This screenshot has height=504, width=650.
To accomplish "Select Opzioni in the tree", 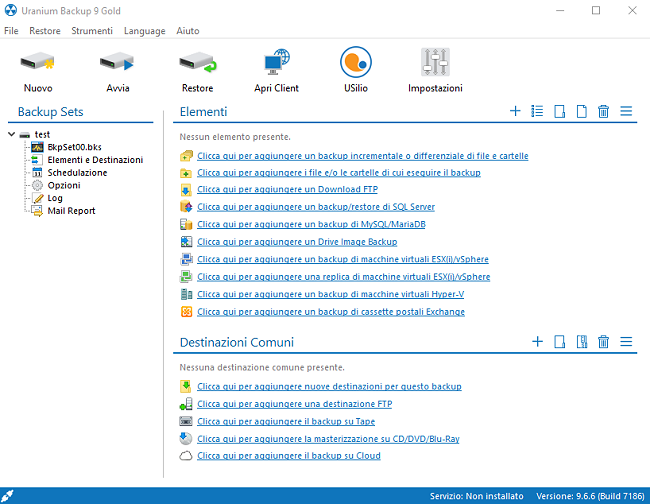I will (x=64, y=185).
